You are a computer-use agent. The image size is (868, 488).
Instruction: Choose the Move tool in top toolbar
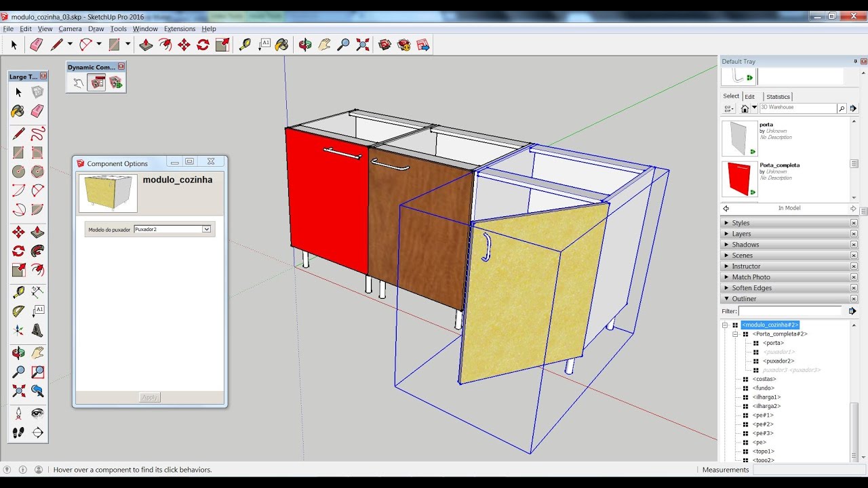tap(184, 45)
